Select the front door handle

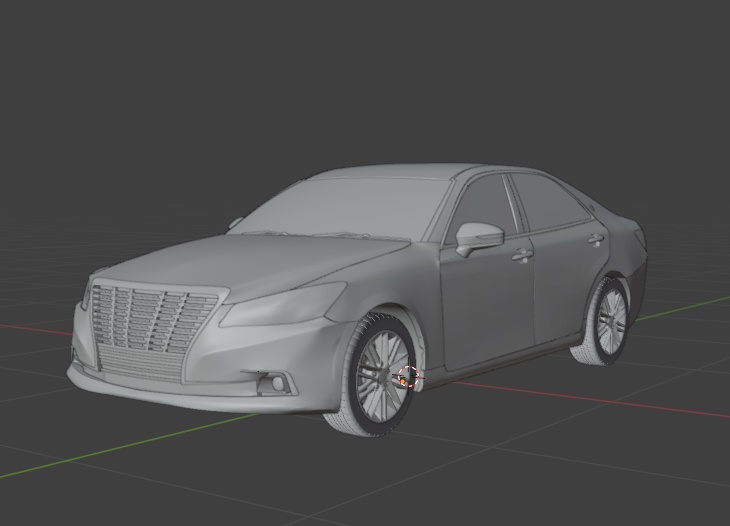(523, 255)
